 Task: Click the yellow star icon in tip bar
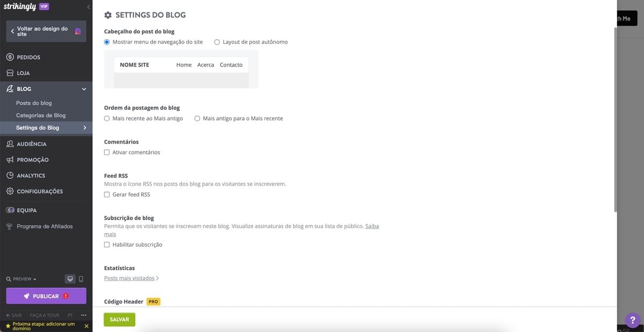pos(8,326)
